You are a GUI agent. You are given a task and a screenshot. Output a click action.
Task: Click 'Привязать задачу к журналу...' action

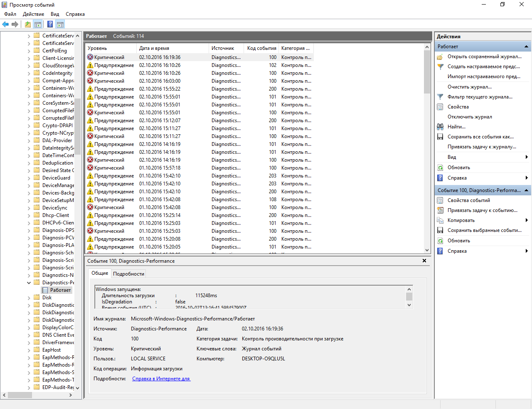pyautogui.click(x=482, y=147)
